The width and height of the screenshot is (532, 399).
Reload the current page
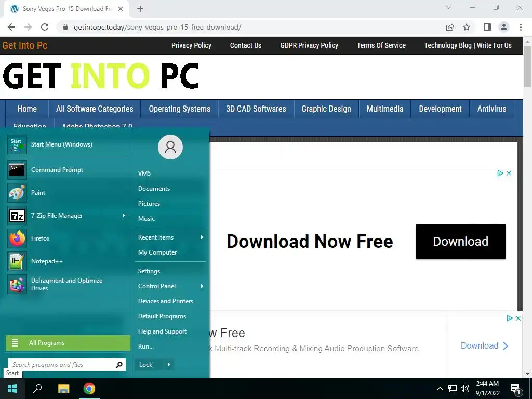click(45, 27)
